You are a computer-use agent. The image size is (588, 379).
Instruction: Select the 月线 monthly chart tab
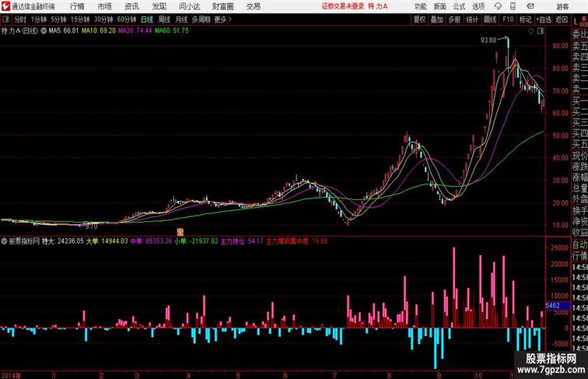[x=181, y=19]
